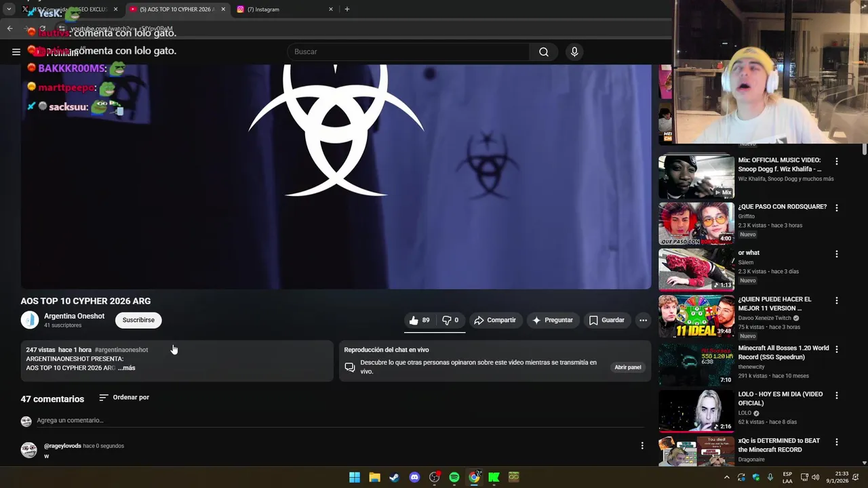Open xQc is DETERMINED to BEAT video

(779, 445)
